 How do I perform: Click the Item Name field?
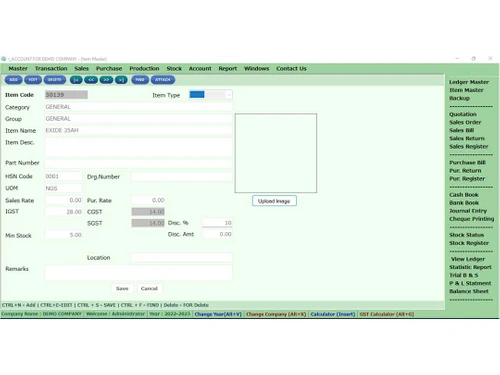coord(138,130)
